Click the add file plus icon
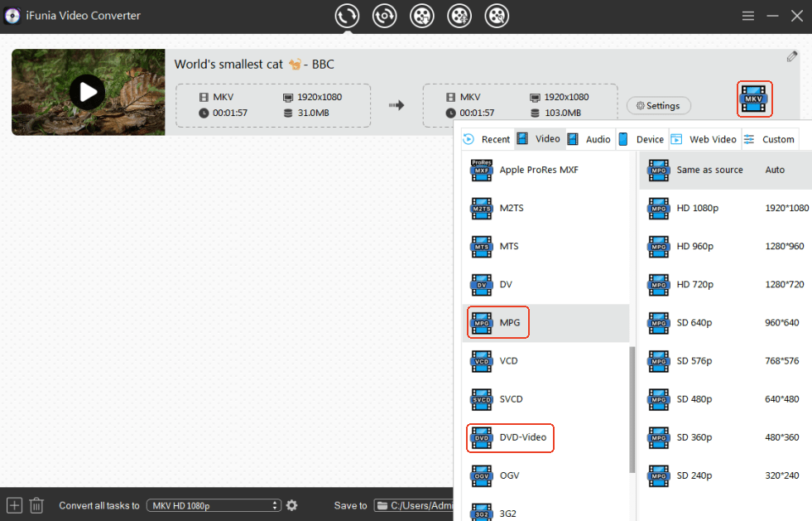The image size is (812, 521). pyautogui.click(x=14, y=505)
